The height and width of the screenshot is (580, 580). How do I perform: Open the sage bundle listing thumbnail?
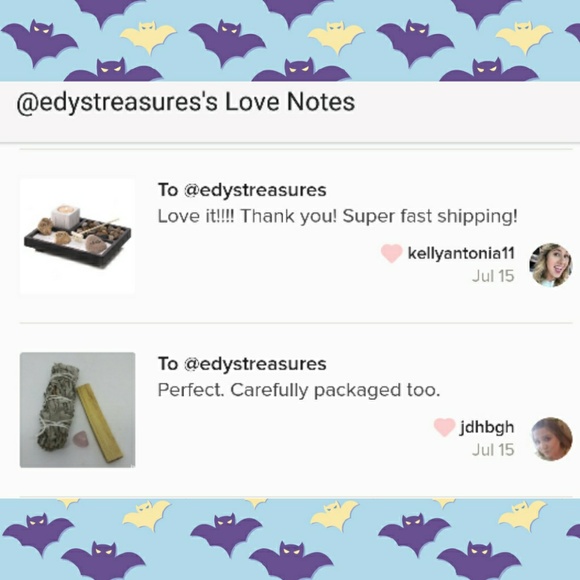[x=77, y=410]
